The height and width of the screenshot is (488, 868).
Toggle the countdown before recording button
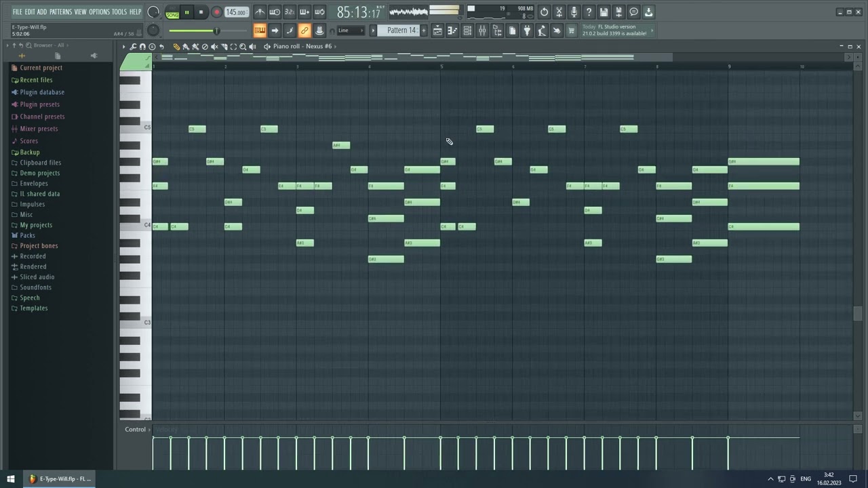pos(290,12)
